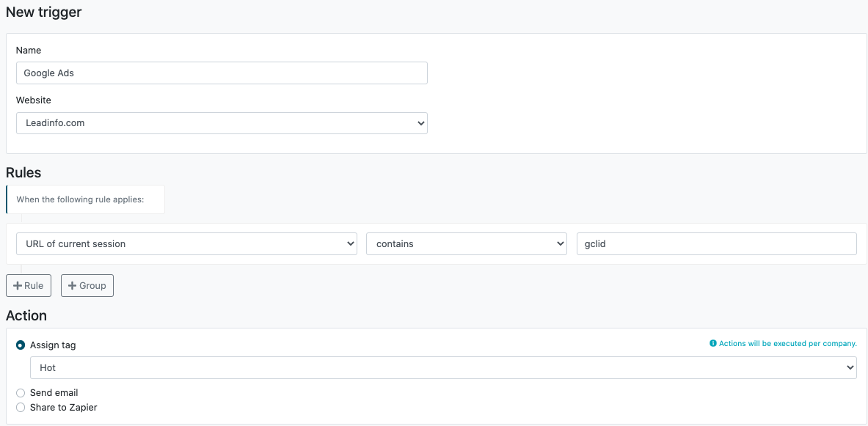868x426 pixels.
Task: Select the Assign tag radio option
Action: pos(21,345)
